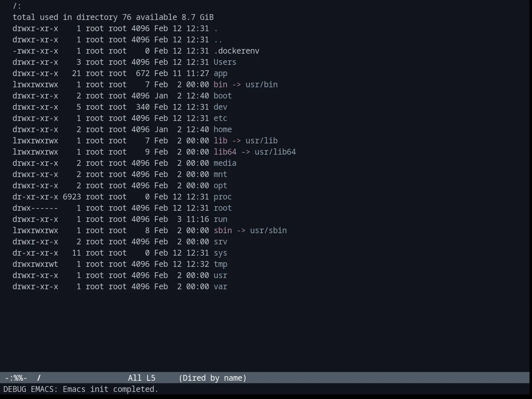Open the root directory entry
Screen dimensions: 532x399
(222, 208)
